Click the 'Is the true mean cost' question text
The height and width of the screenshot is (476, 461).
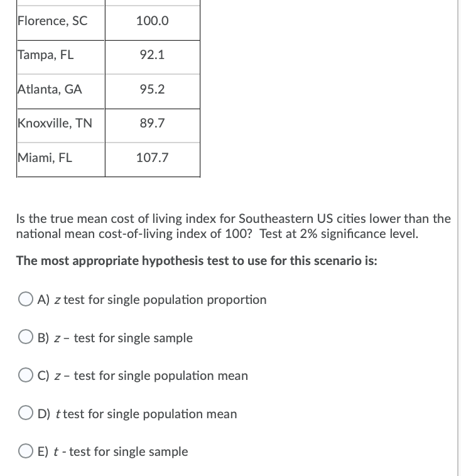pyautogui.click(x=233, y=226)
